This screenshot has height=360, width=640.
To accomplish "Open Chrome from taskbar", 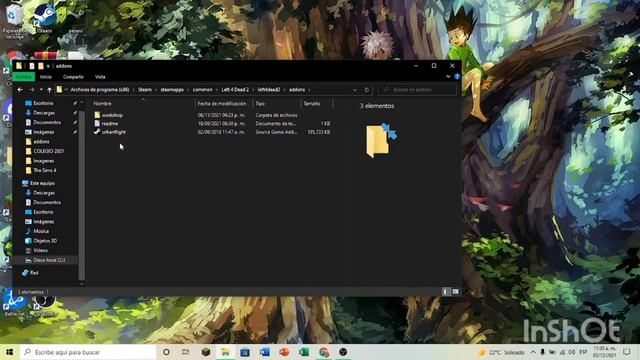I will click(324, 352).
